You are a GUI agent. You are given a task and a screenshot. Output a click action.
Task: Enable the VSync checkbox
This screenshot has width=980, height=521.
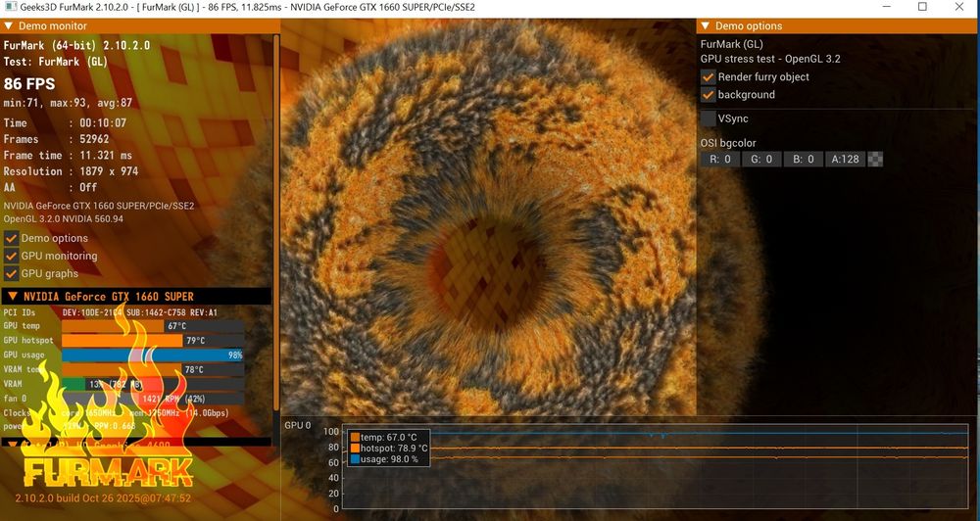click(708, 118)
